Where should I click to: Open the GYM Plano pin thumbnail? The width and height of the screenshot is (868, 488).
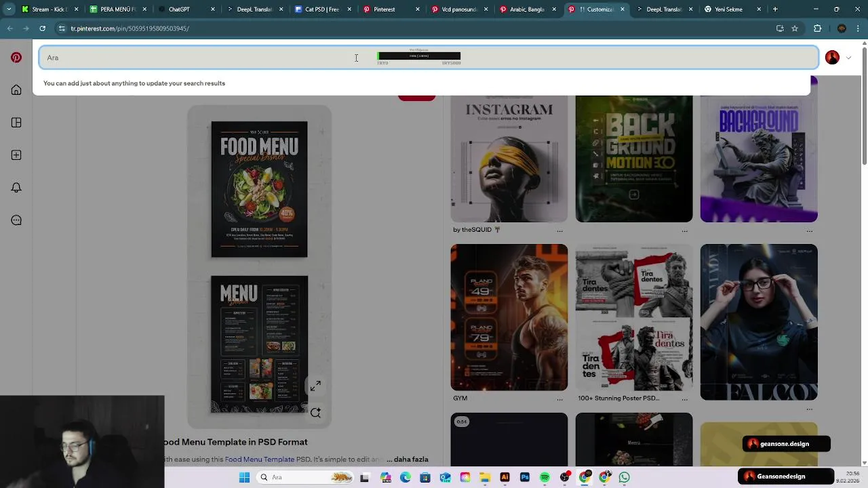click(509, 317)
